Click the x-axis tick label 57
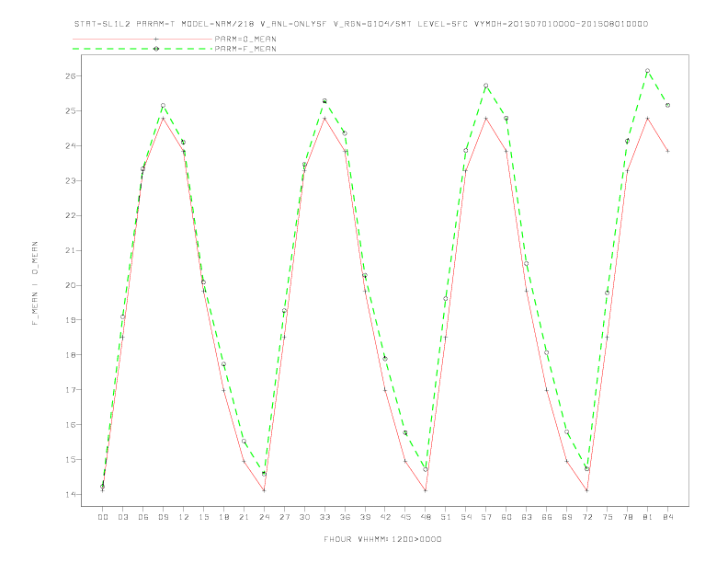This screenshot has height=563, width=728. click(x=486, y=517)
